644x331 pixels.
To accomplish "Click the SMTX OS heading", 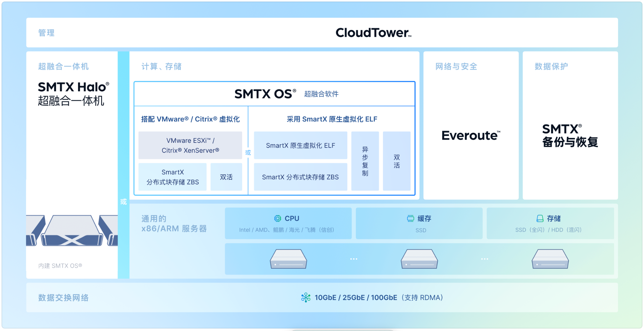I will point(265,94).
